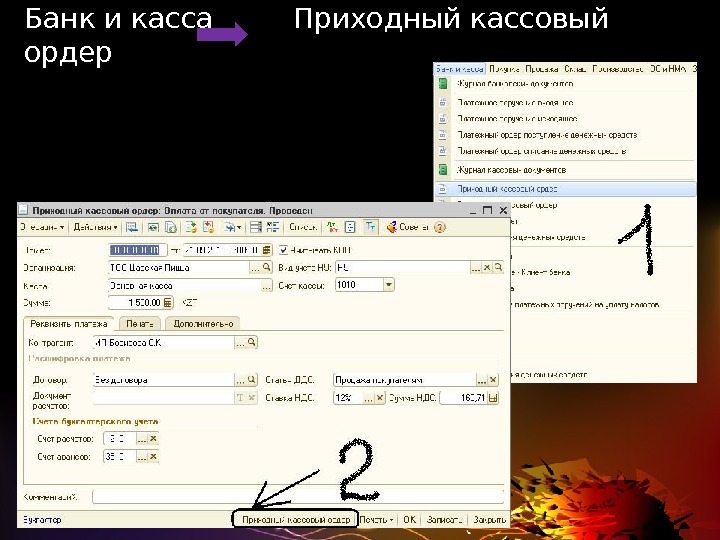Open the calculator icon in Сумма НДС field

click(x=493, y=398)
